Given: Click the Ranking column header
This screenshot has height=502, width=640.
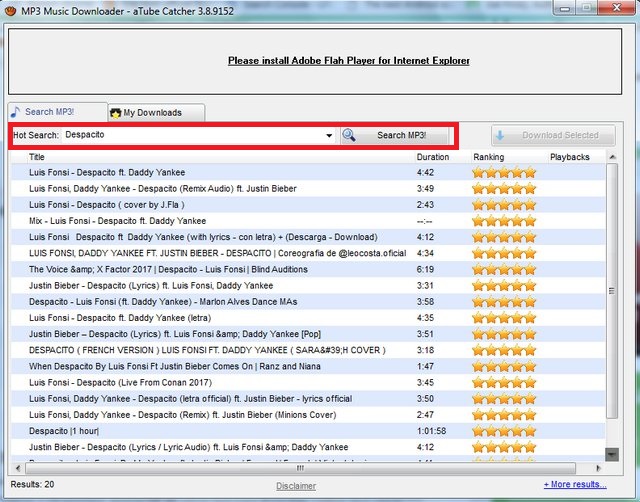Looking at the screenshot, I should pos(489,157).
